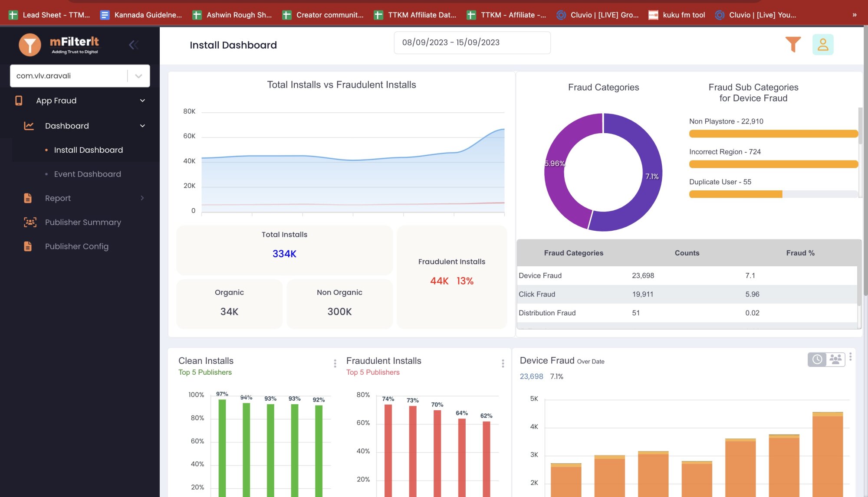
Task: Select the Click Fraud table row label
Action: point(537,294)
